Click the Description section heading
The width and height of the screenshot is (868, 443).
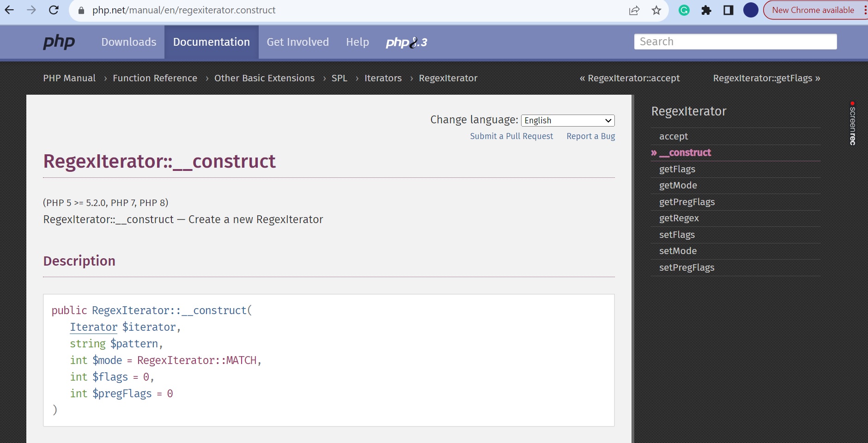[79, 261]
